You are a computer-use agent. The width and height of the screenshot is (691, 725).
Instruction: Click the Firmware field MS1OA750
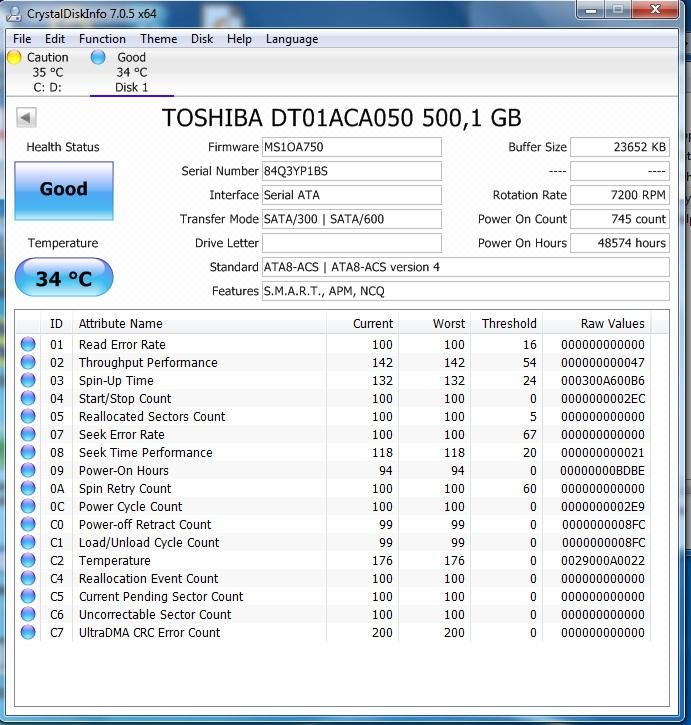point(352,147)
